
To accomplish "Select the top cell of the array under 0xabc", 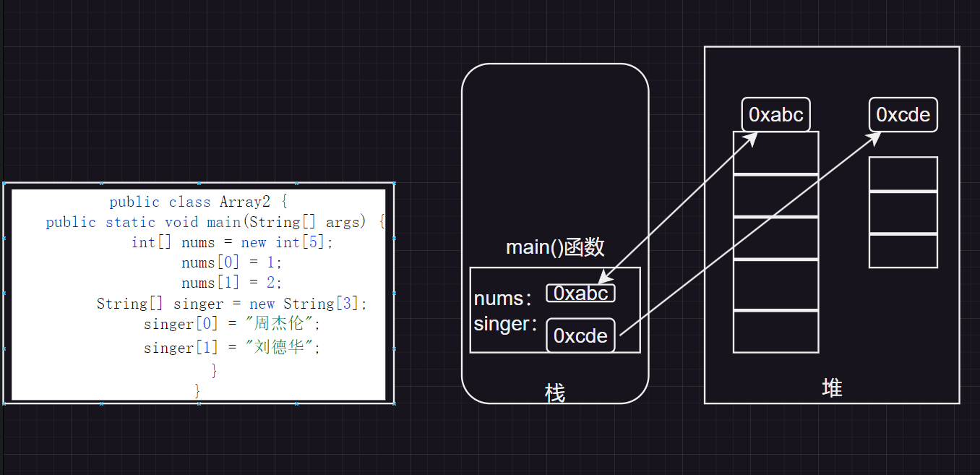I will coord(776,153).
